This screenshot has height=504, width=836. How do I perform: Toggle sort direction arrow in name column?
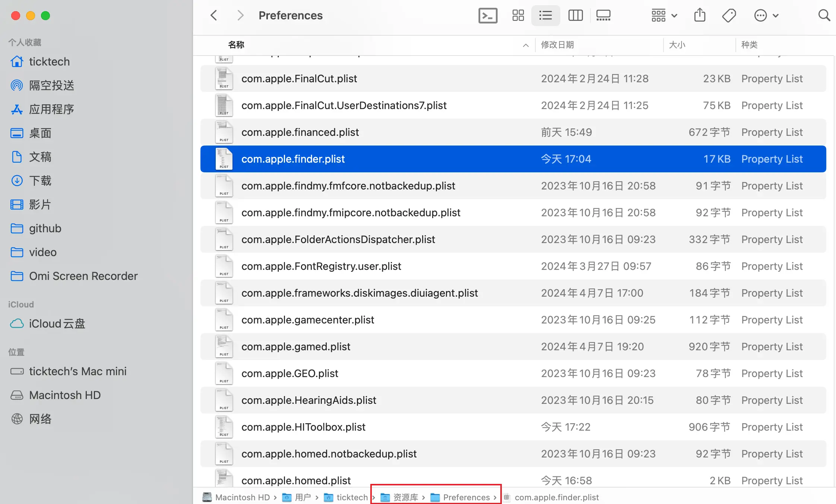tap(526, 45)
